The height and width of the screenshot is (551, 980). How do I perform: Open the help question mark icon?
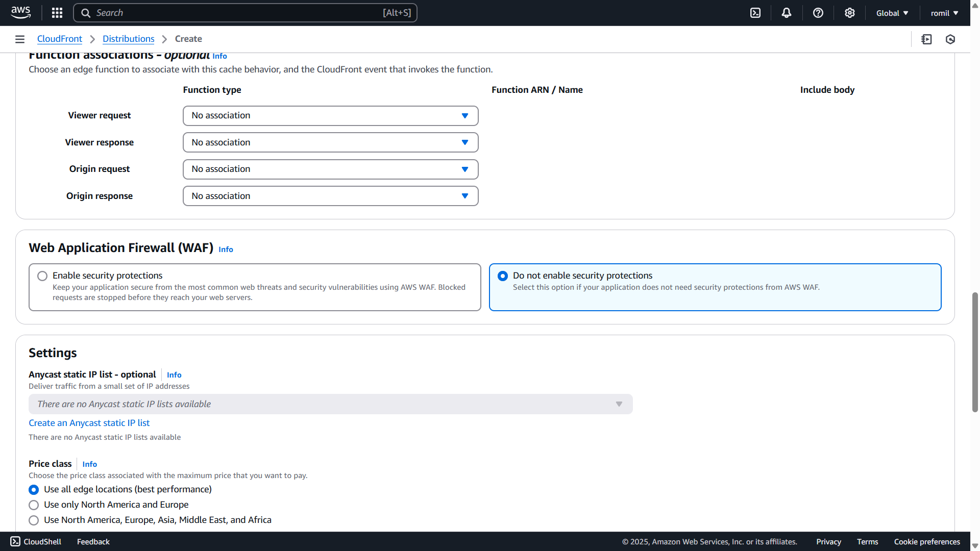[x=818, y=13]
